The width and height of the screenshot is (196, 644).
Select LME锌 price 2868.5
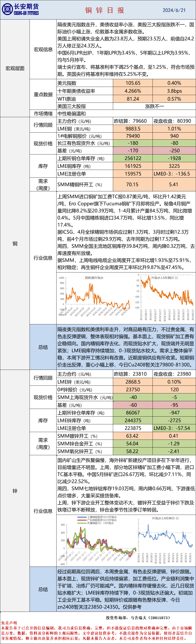[133, 382]
